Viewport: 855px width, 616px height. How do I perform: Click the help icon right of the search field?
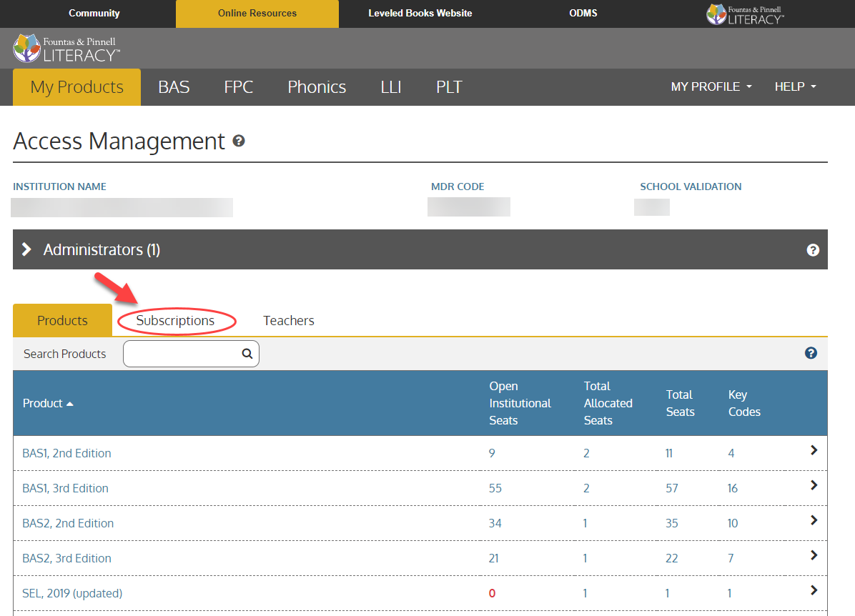811,353
